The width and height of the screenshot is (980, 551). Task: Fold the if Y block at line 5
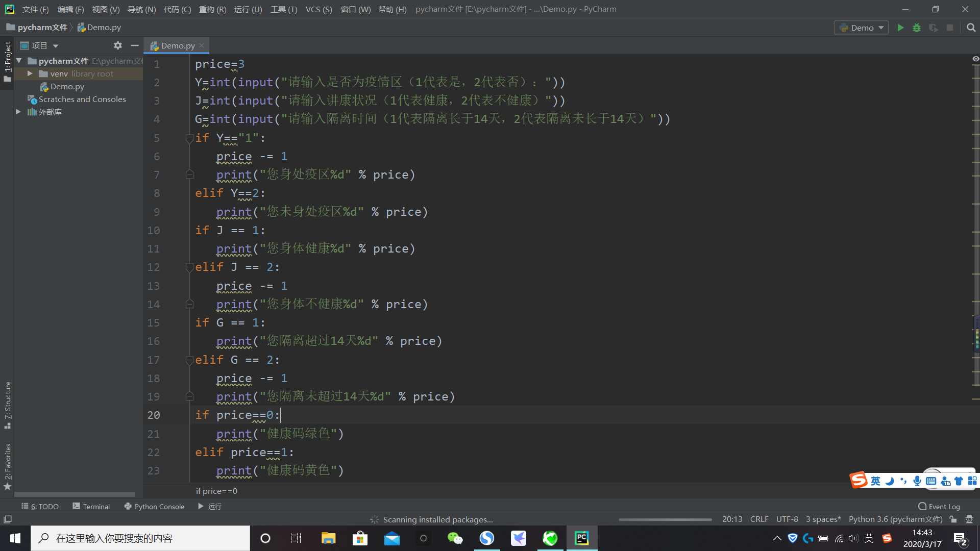189,138
